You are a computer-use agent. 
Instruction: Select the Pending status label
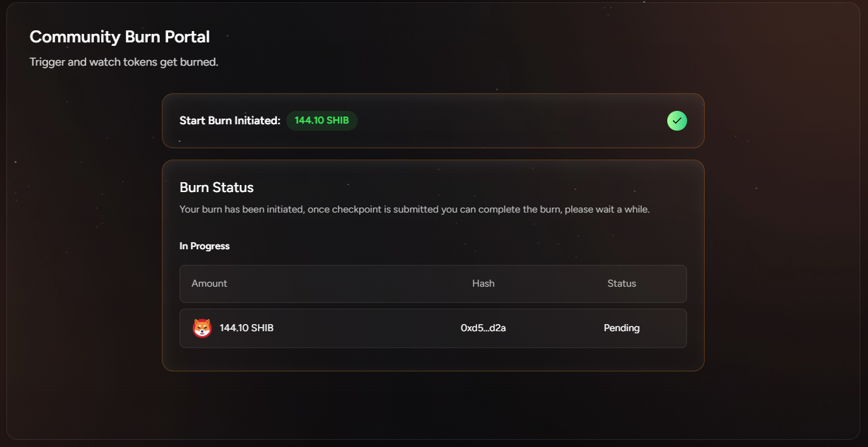pos(621,328)
